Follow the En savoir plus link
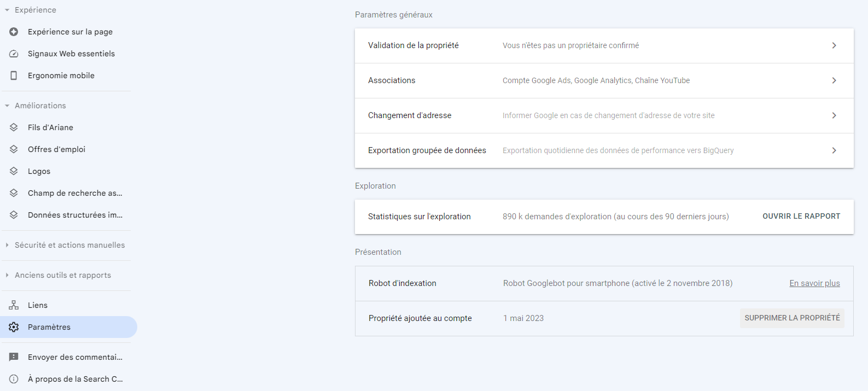This screenshot has width=868, height=391. coord(814,283)
